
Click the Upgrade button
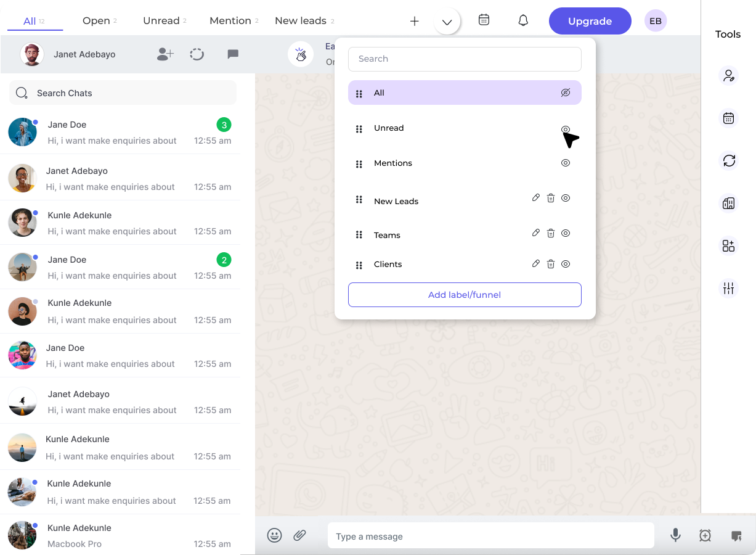[x=590, y=21]
